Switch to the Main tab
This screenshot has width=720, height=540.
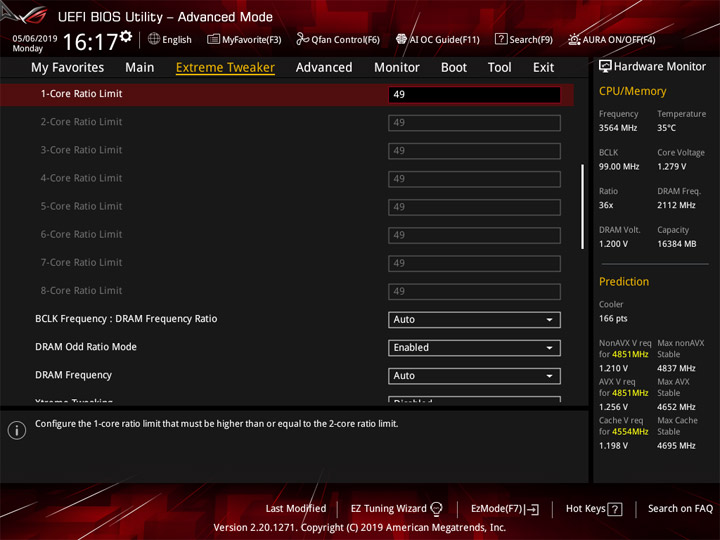(140, 68)
